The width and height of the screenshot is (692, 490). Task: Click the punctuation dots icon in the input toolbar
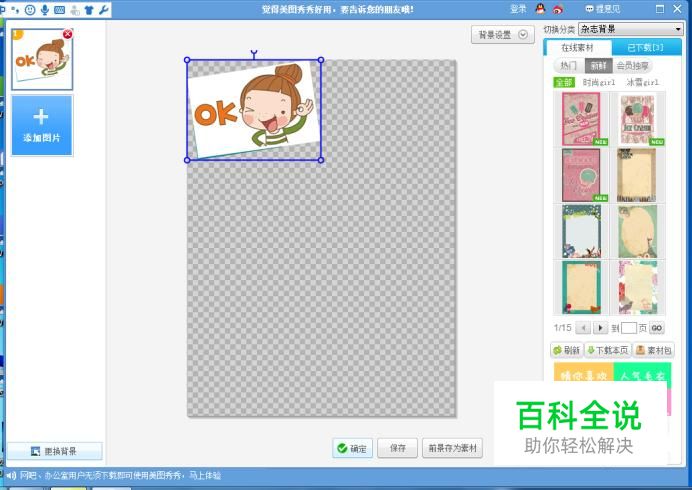16,9
